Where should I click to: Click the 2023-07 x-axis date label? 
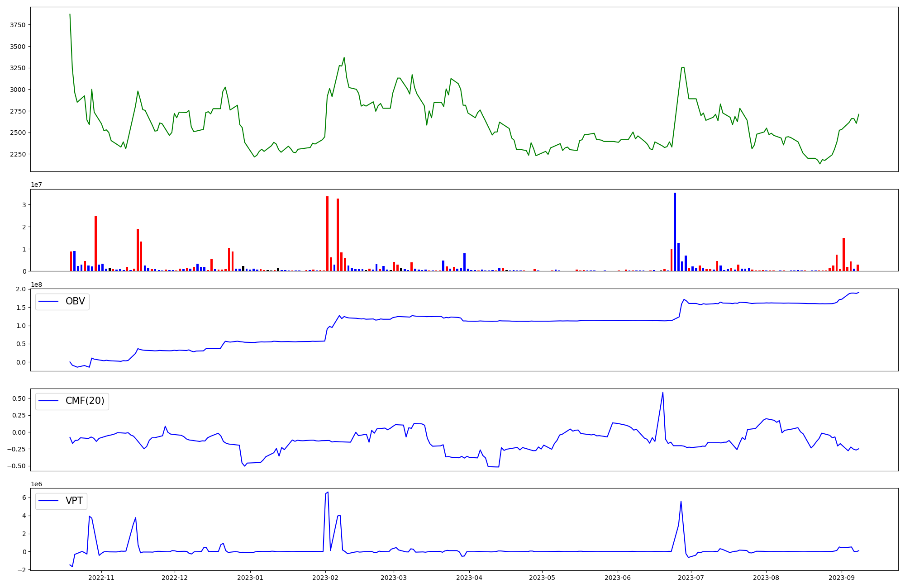pos(691,578)
